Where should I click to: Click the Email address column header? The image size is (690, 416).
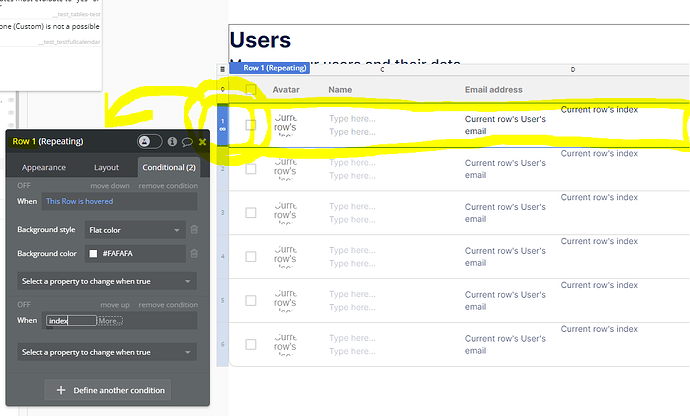[x=494, y=90]
